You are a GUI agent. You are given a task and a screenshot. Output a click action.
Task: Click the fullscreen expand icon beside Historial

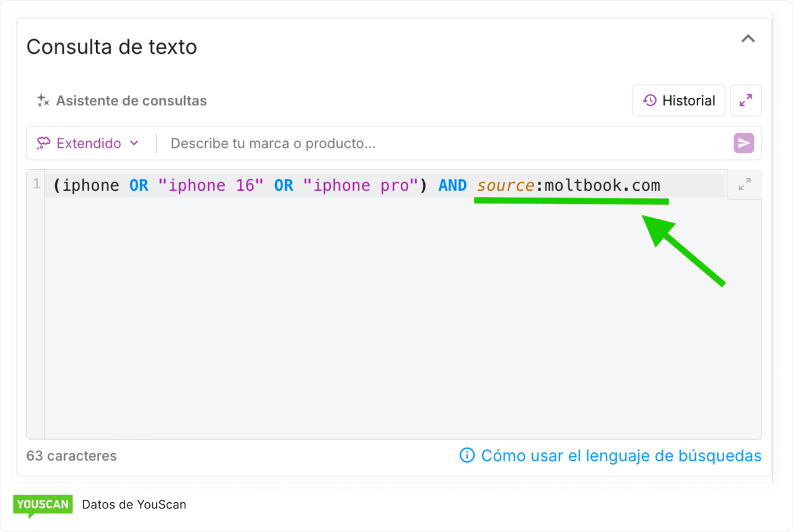tap(745, 100)
